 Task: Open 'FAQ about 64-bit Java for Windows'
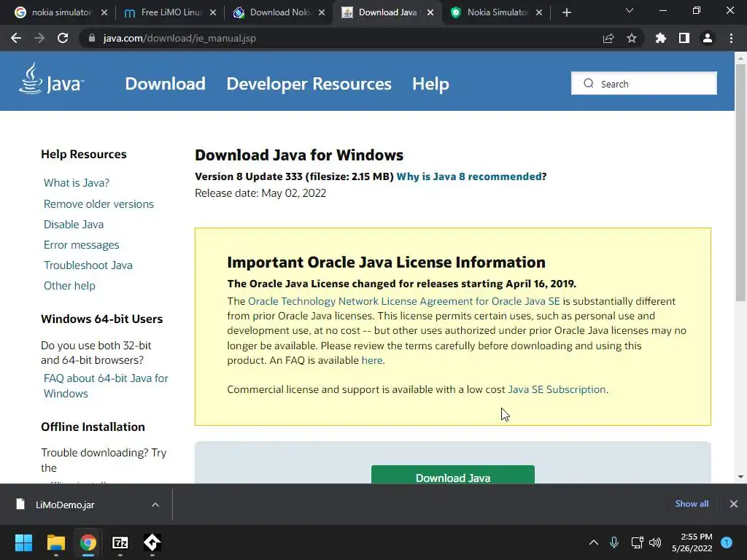click(106, 386)
